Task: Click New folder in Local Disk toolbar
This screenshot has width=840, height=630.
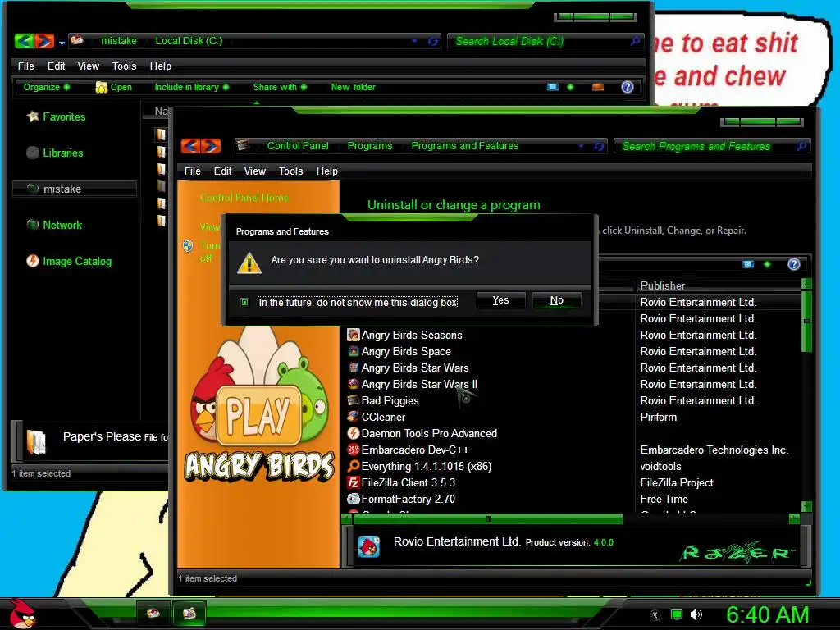Action: [353, 87]
